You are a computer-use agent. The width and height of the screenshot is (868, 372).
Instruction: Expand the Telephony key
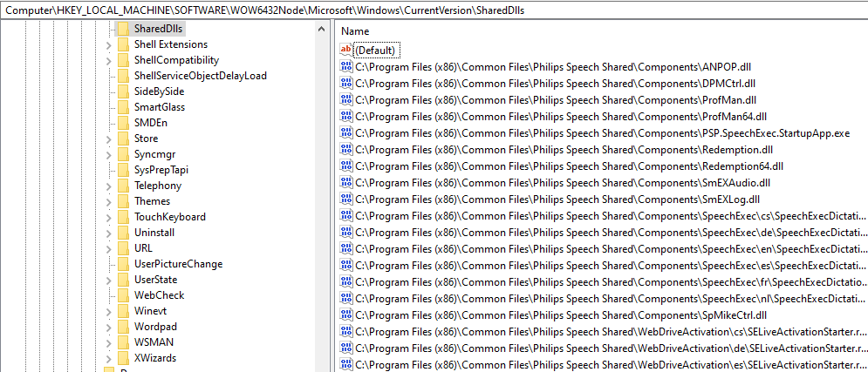(x=108, y=186)
